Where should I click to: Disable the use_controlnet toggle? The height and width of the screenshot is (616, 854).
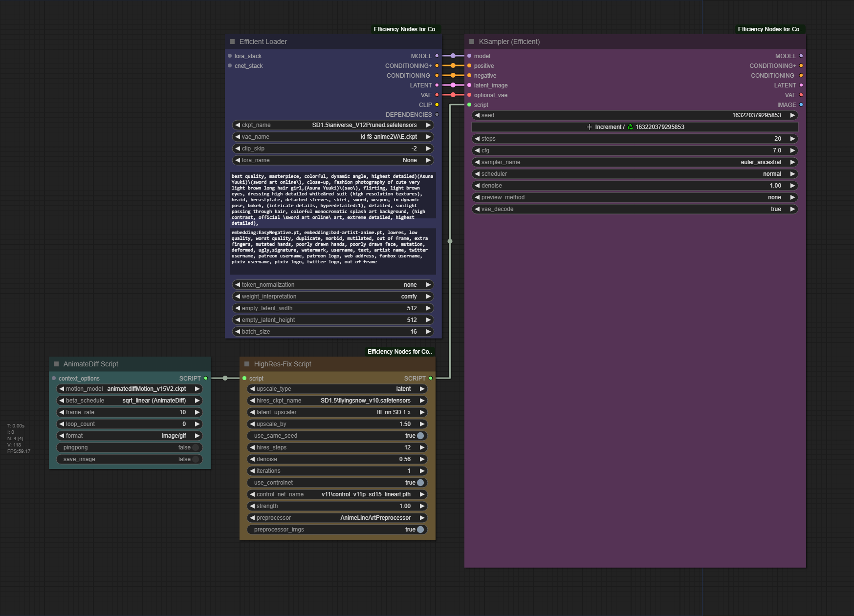click(x=420, y=483)
